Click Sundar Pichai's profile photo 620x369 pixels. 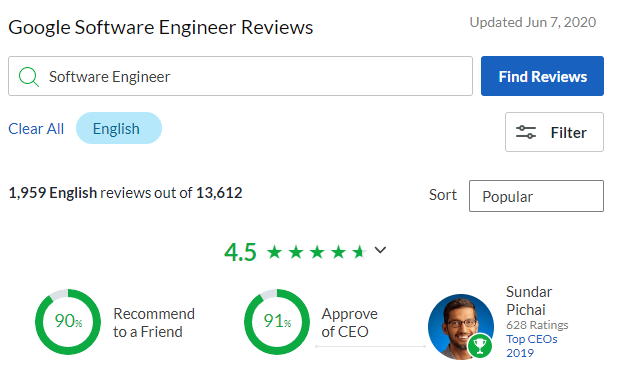tap(461, 326)
